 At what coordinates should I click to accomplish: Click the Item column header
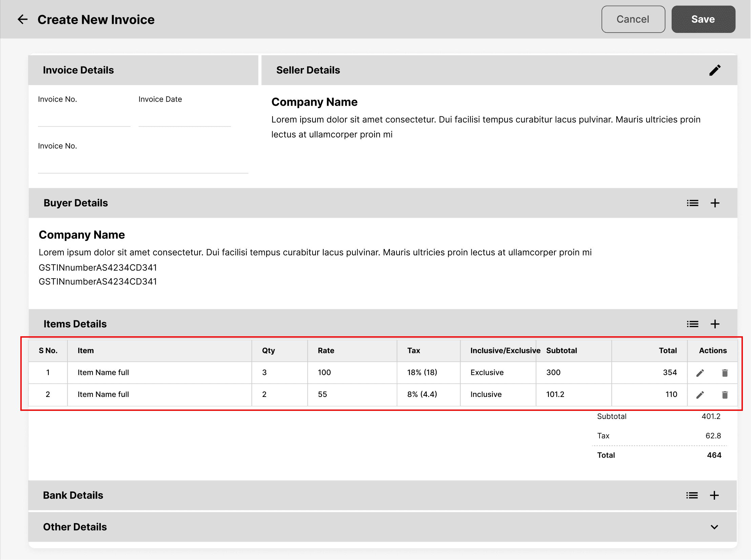click(x=86, y=351)
